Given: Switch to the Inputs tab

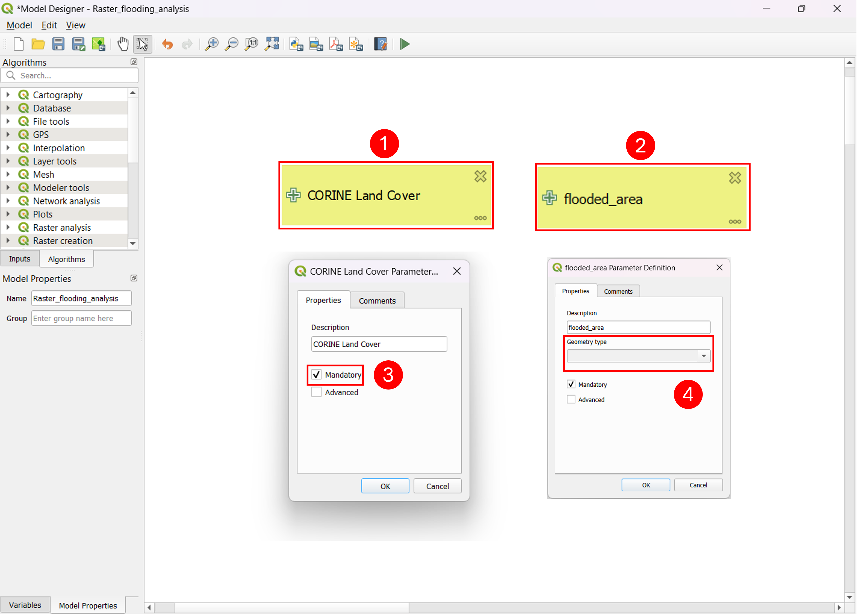Looking at the screenshot, I should point(20,259).
